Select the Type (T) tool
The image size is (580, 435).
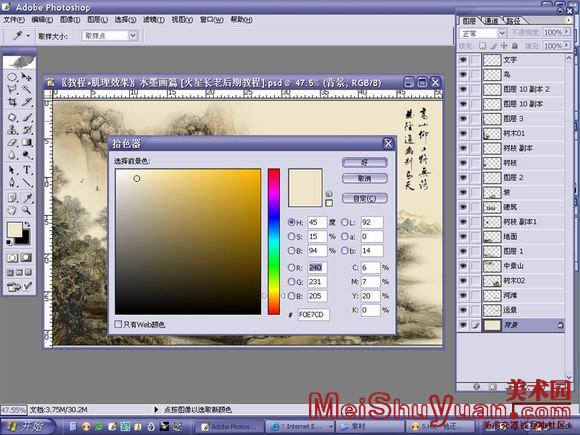pyautogui.click(x=26, y=170)
